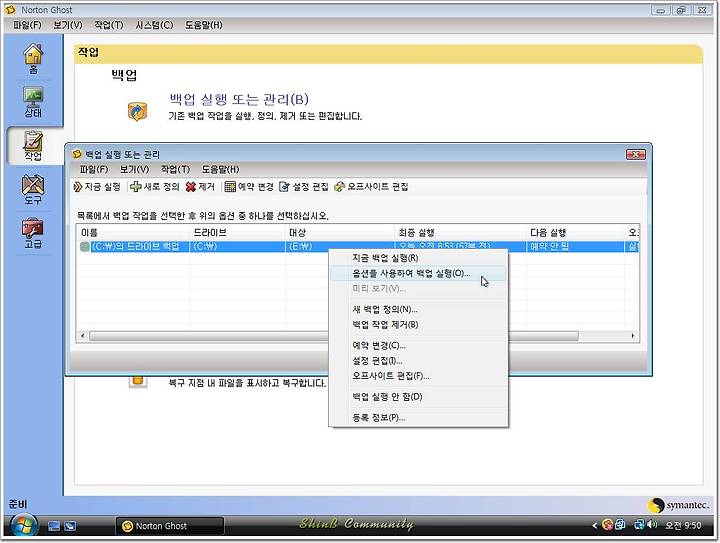
Task: Click 설정 편집 toolbar button
Action: click(304, 186)
